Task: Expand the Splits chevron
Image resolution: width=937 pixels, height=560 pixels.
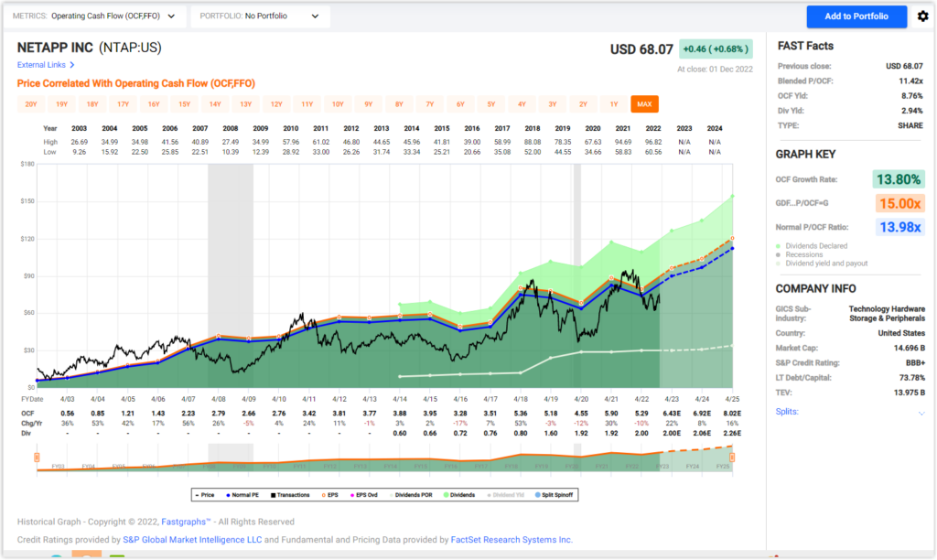Action: 921,413
